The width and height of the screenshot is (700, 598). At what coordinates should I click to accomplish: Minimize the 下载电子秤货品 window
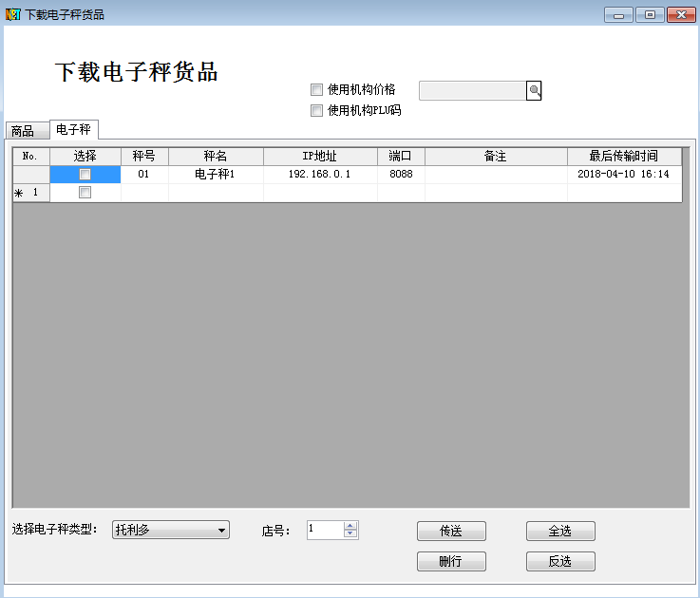tap(618, 15)
